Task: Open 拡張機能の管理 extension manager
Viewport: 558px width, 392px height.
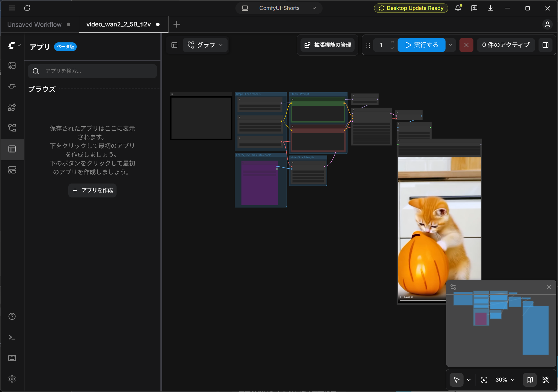Action: (328, 45)
